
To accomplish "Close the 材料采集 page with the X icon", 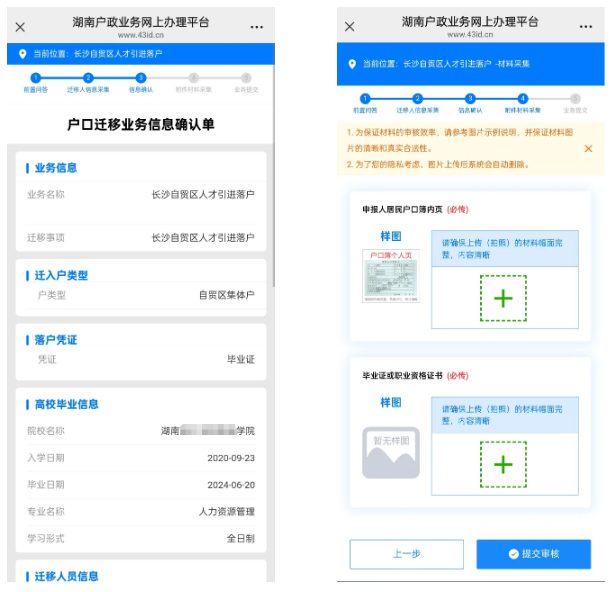I will [x=349, y=27].
